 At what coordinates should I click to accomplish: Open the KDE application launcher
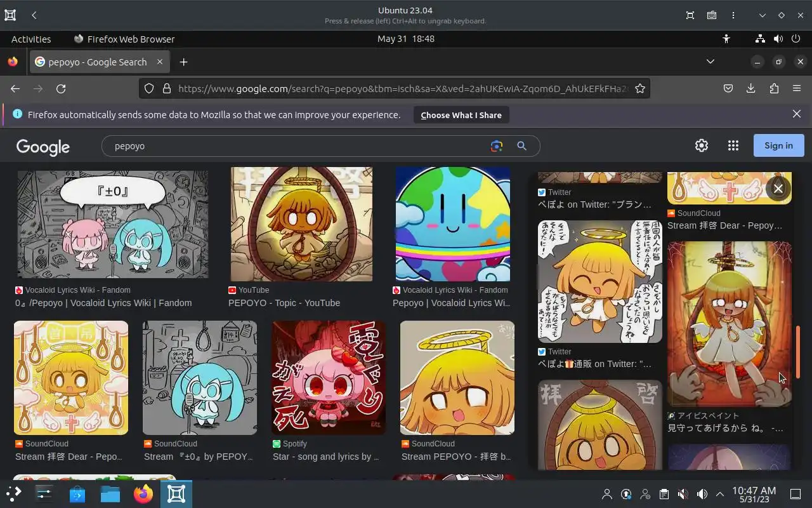[x=14, y=493]
